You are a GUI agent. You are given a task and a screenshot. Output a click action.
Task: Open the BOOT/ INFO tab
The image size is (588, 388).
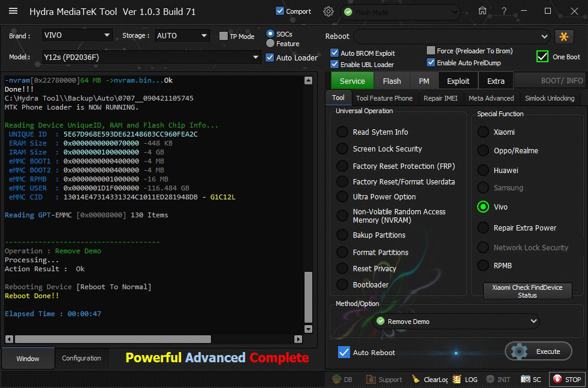550,80
